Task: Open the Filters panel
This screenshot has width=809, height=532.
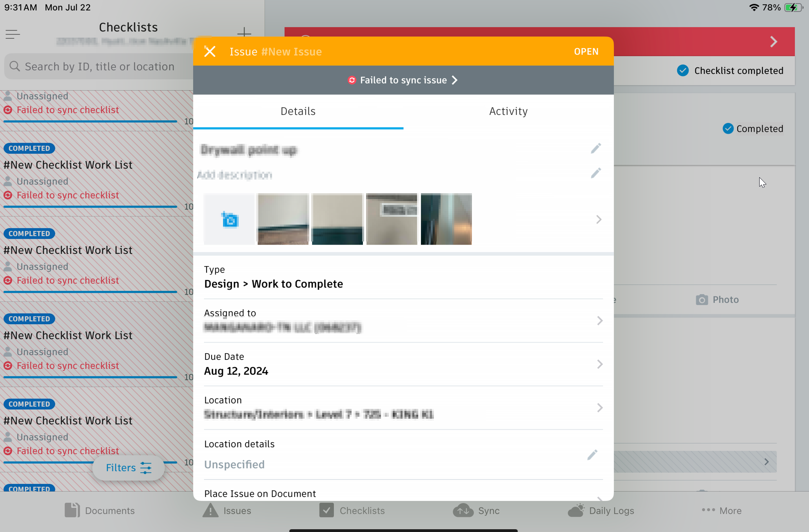Action: (x=128, y=467)
